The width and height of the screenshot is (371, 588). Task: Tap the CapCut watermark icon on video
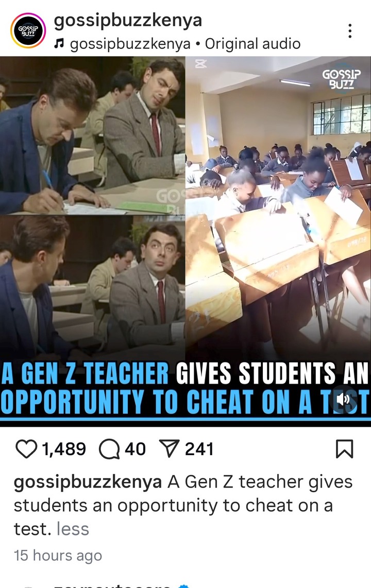(200, 64)
